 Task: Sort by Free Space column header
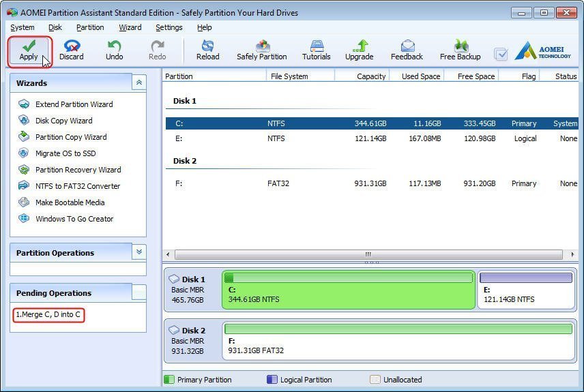tap(471, 76)
